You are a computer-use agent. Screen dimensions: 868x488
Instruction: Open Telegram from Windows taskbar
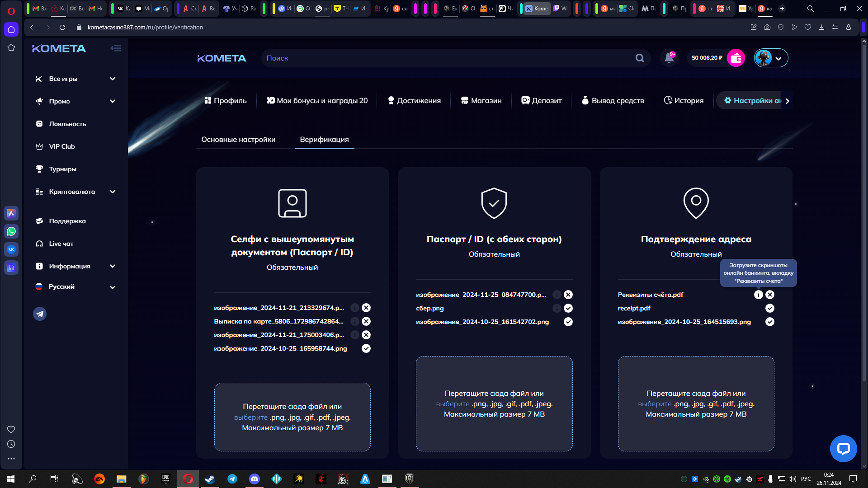pos(232,479)
